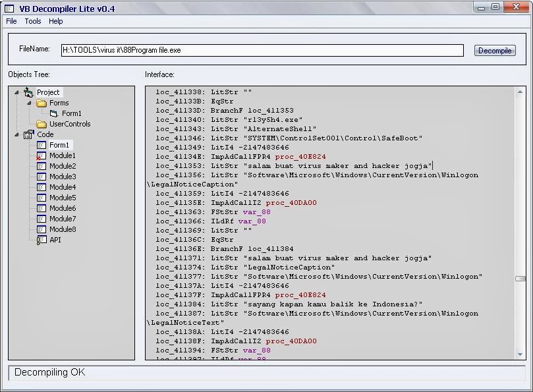Click the Form1 form icon under Forms

point(54,113)
